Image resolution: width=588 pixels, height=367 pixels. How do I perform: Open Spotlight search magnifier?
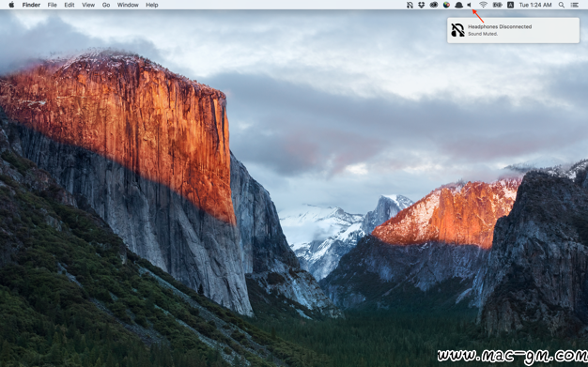[562, 5]
